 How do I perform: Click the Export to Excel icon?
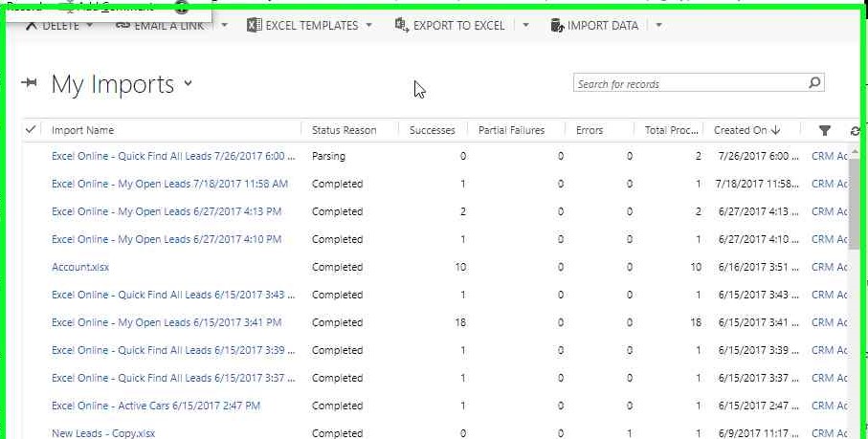pos(401,25)
